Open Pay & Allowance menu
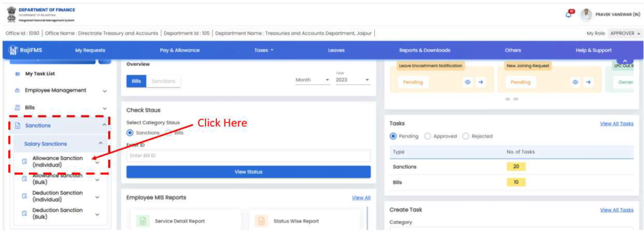Screen dimensions: 644x233 [x=179, y=50]
